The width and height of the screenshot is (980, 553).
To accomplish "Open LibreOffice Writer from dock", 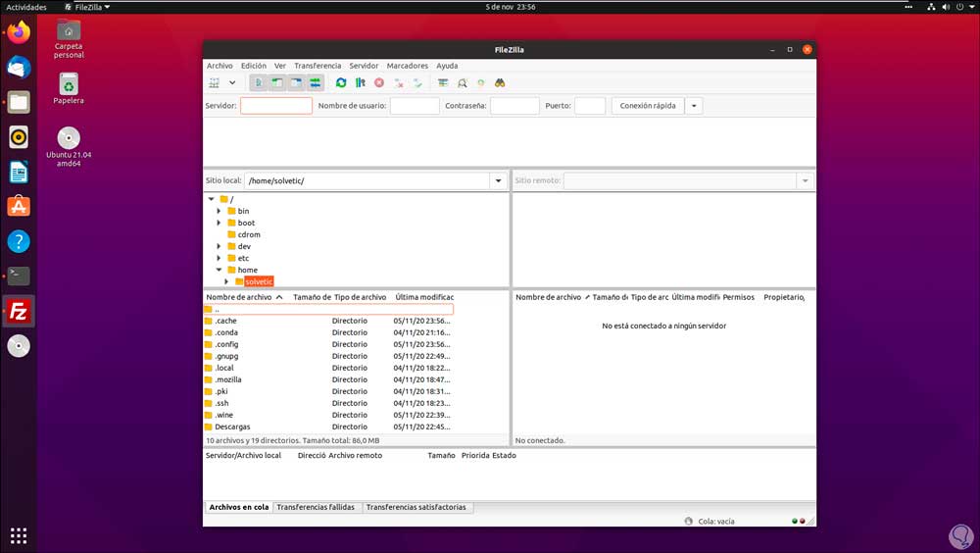I will point(19,172).
